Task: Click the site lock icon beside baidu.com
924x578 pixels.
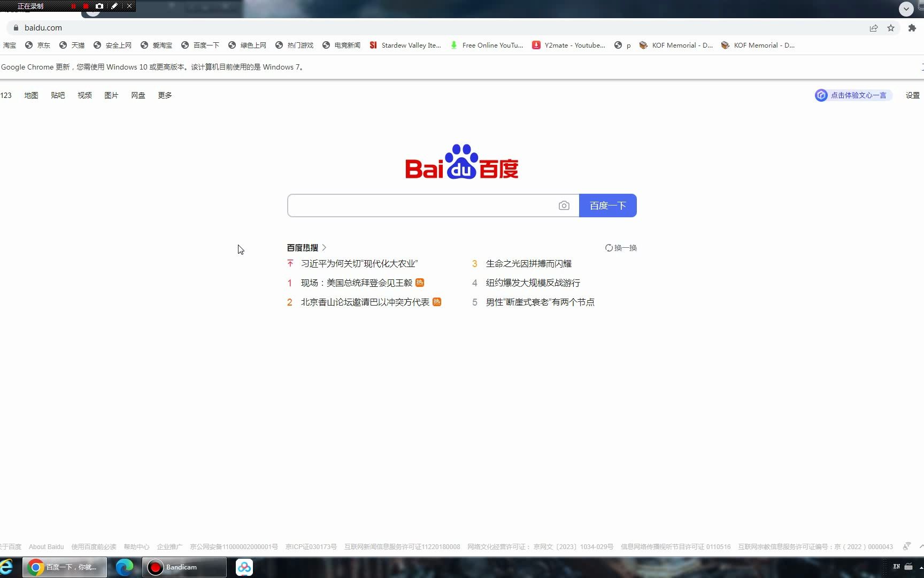Action: point(16,28)
